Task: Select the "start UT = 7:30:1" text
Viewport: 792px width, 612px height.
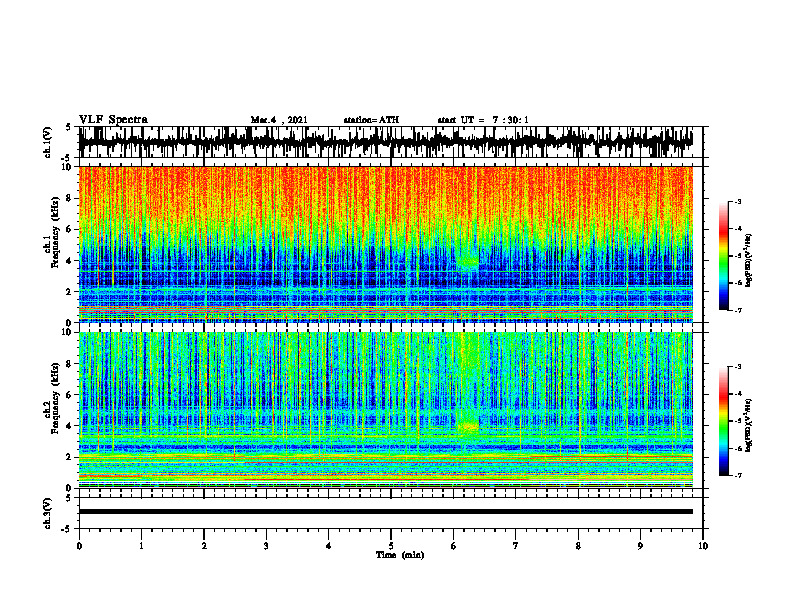Action: tap(483, 120)
